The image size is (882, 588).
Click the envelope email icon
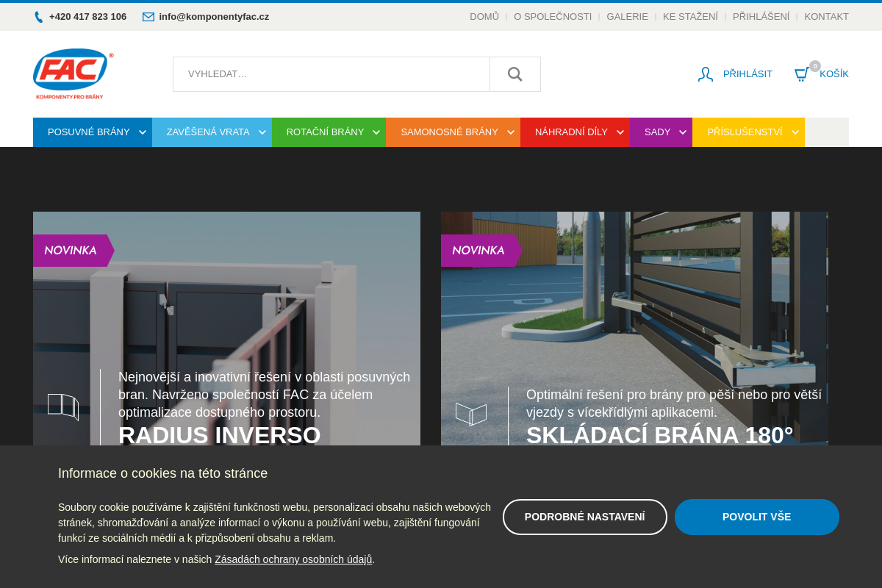pos(148,17)
